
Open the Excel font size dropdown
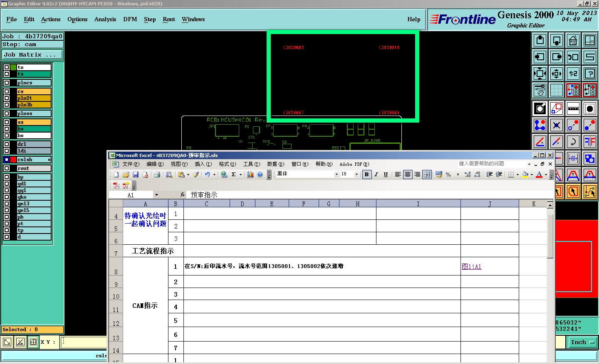(x=356, y=175)
